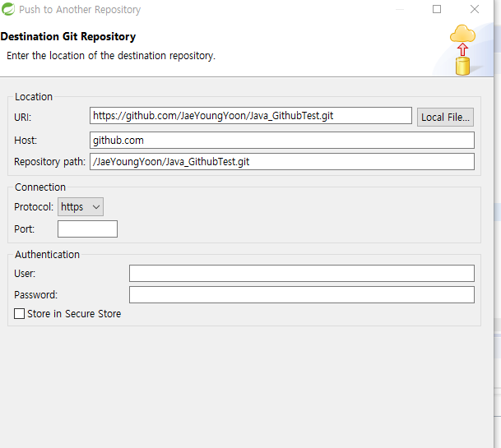This screenshot has height=448, width=501.
Task: Enable Store in Secure Store checkbox
Action: [19, 313]
